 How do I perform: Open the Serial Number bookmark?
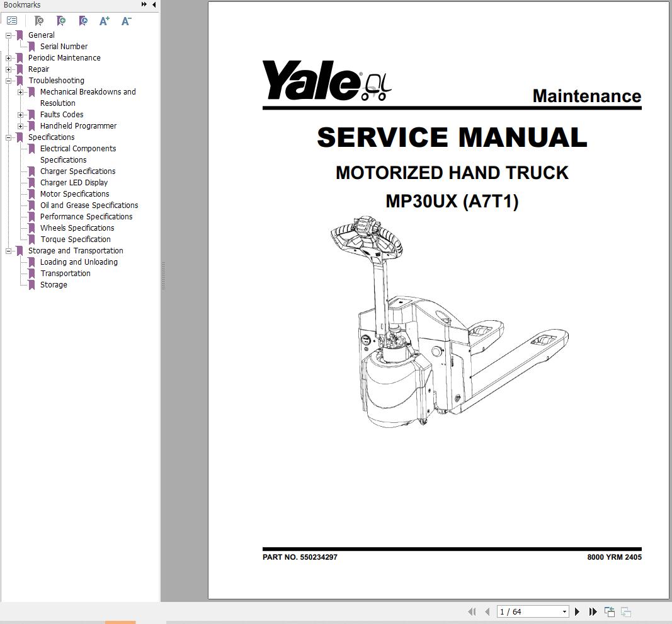pyautogui.click(x=64, y=46)
